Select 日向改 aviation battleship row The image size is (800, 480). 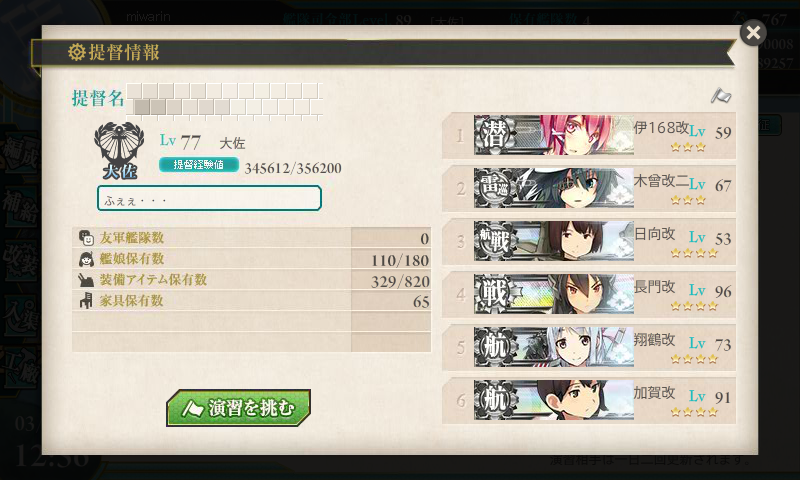click(x=589, y=241)
